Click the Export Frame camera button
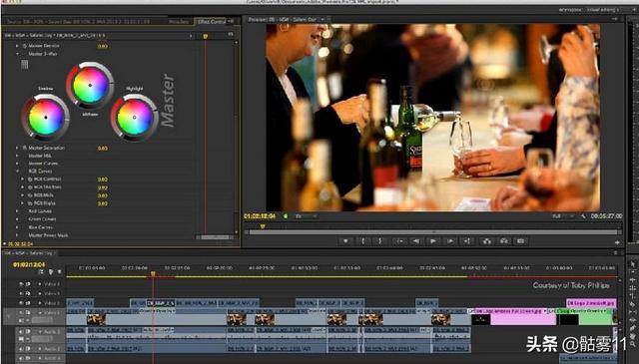 tap(521, 241)
